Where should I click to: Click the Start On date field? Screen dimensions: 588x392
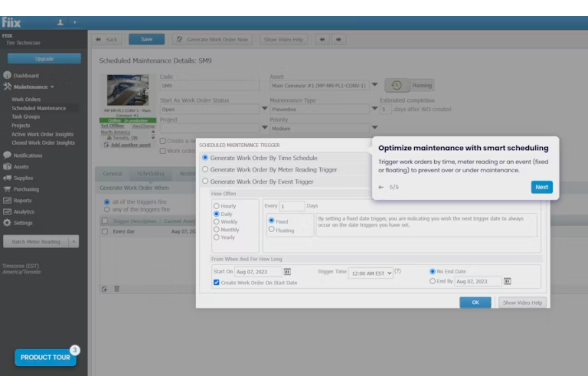(x=258, y=272)
